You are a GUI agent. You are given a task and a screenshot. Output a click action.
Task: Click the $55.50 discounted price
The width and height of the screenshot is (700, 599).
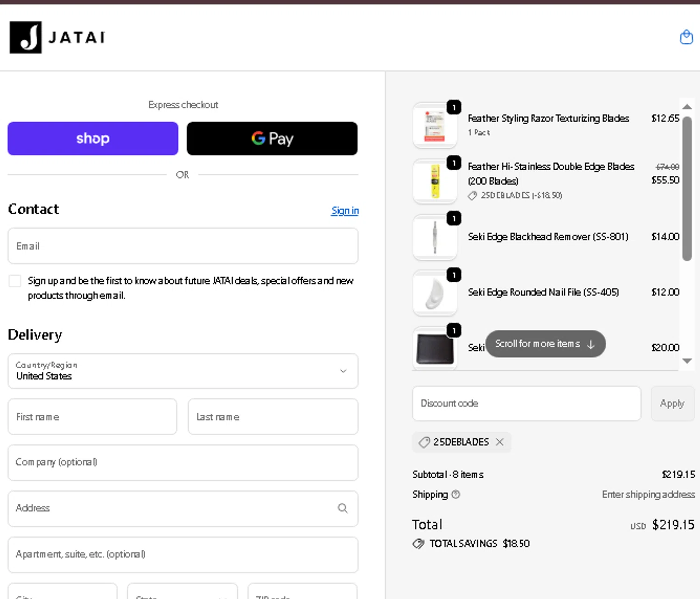(x=665, y=180)
